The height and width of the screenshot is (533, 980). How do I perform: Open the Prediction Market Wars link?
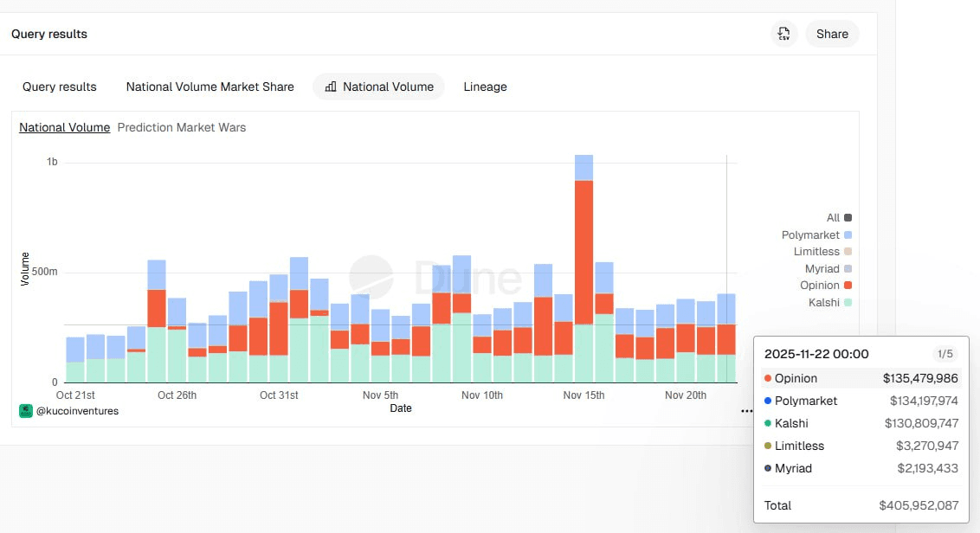pyautogui.click(x=181, y=127)
